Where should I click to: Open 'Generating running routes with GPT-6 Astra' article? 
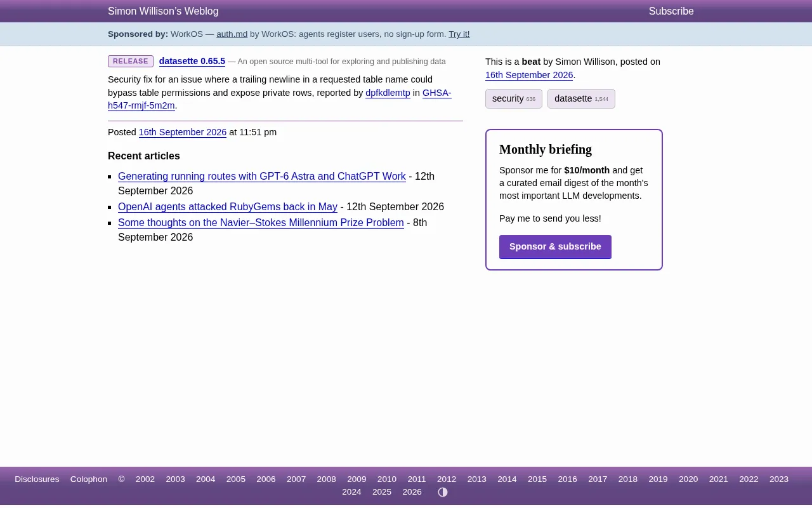click(x=262, y=176)
